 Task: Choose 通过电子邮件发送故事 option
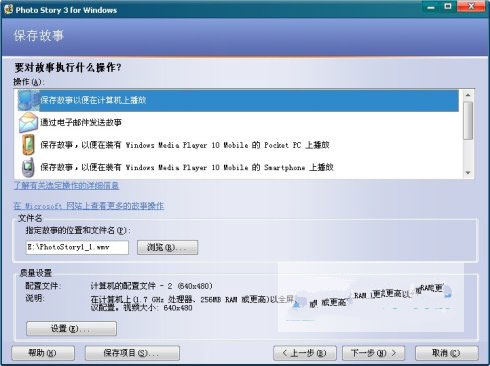pos(81,122)
